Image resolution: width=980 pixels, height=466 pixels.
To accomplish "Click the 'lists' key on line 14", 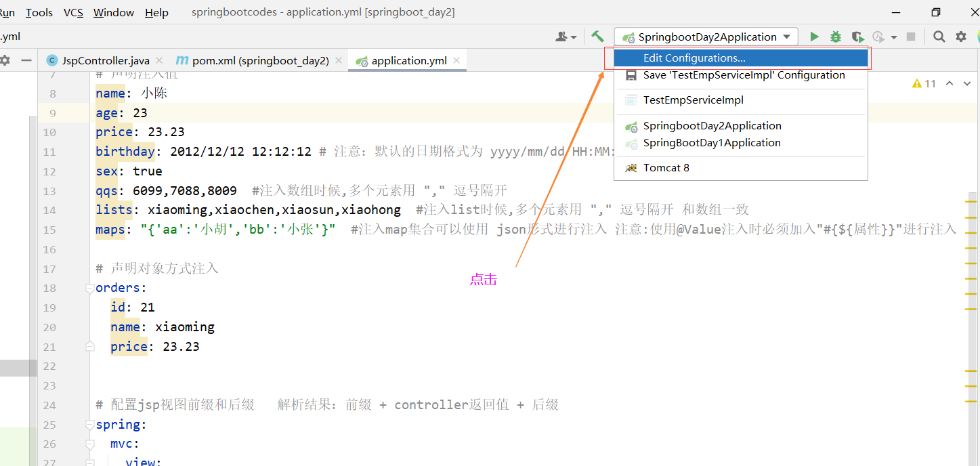I will [114, 210].
